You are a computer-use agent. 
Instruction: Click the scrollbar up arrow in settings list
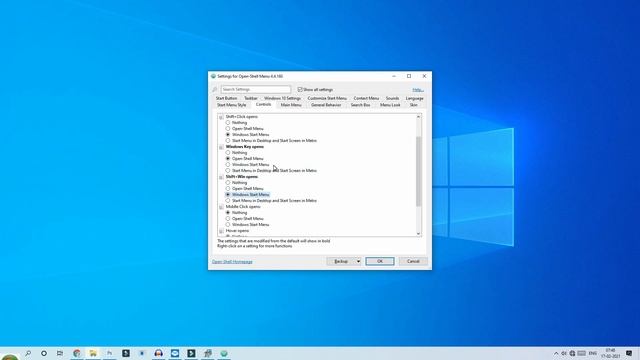point(418,117)
